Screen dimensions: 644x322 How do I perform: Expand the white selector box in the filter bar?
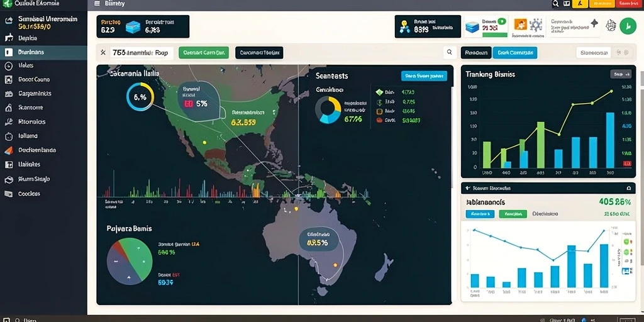click(x=594, y=53)
